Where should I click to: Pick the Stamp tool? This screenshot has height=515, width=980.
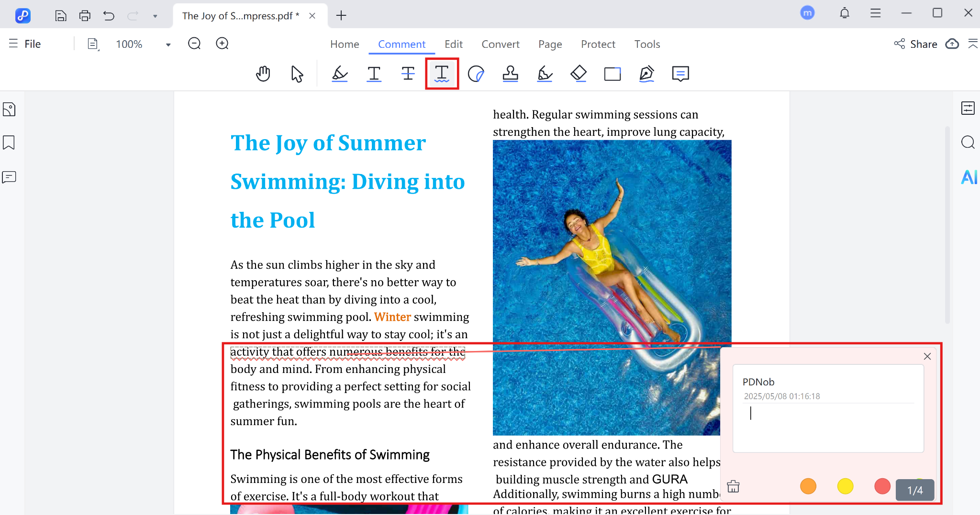[x=510, y=74]
